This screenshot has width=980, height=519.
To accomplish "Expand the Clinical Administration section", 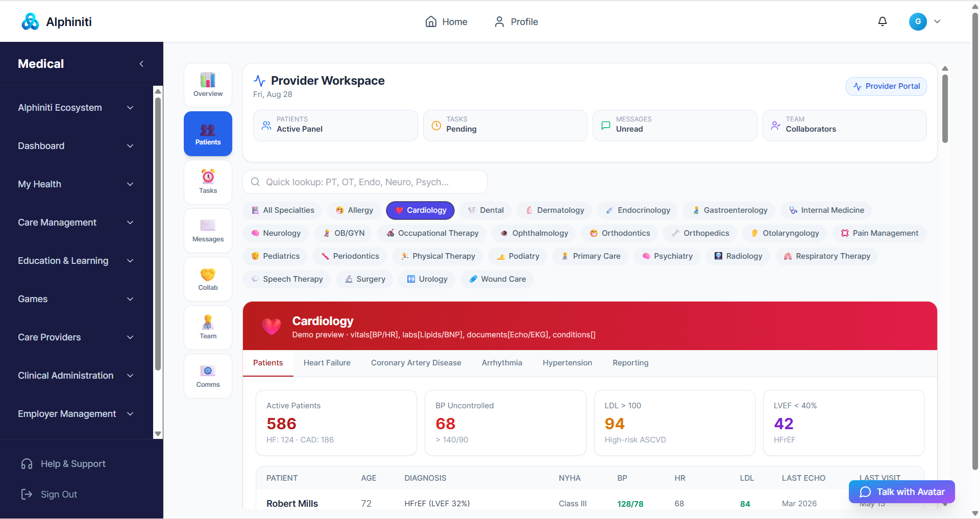I will coord(76,376).
